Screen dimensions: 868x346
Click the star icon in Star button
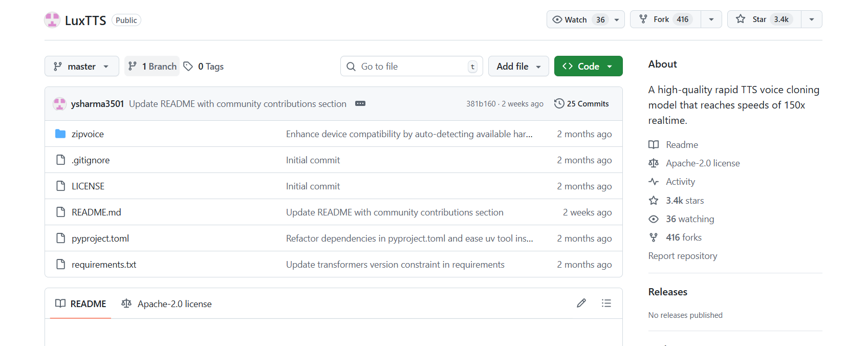click(x=741, y=19)
